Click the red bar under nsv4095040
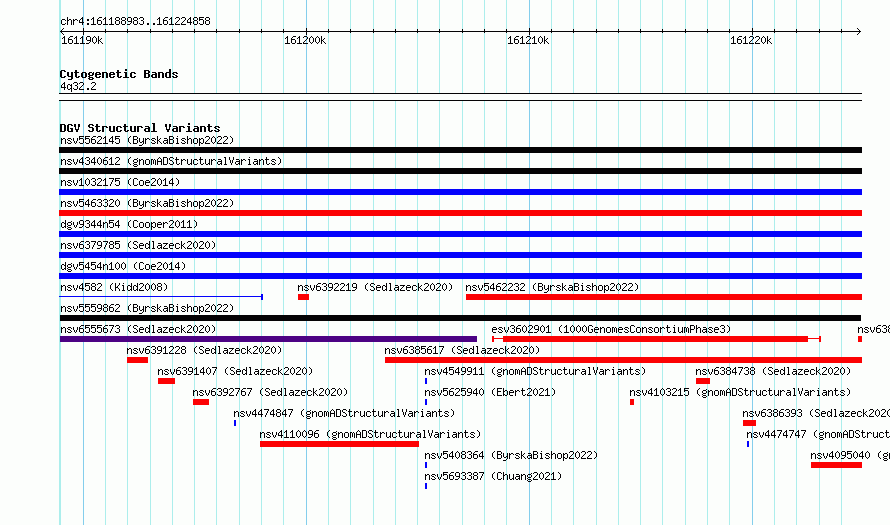The height and width of the screenshot is (525, 890). (x=837, y=465)
